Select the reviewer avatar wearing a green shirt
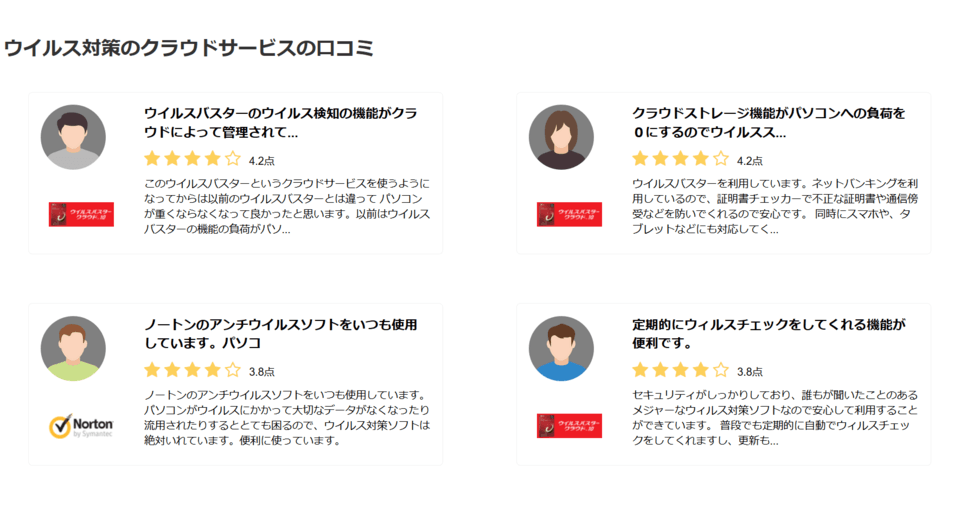The width and height of the screenshot is (960, 508). [x=73, y=348]
